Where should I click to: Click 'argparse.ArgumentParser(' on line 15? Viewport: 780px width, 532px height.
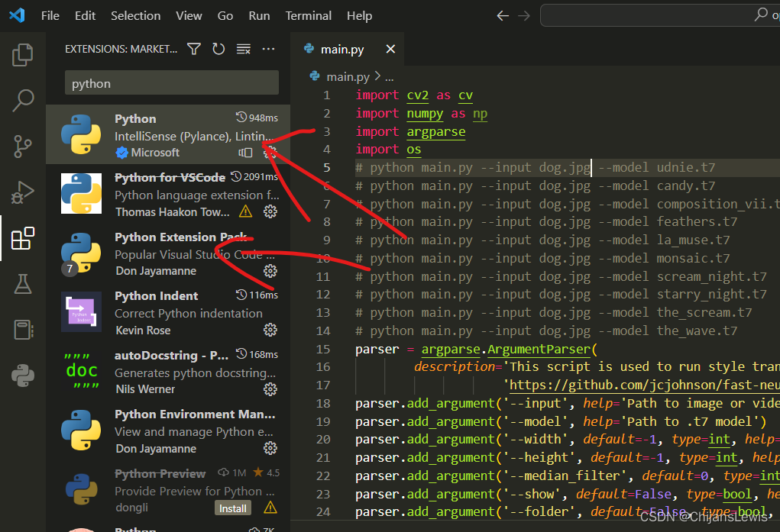pos(509,349)
